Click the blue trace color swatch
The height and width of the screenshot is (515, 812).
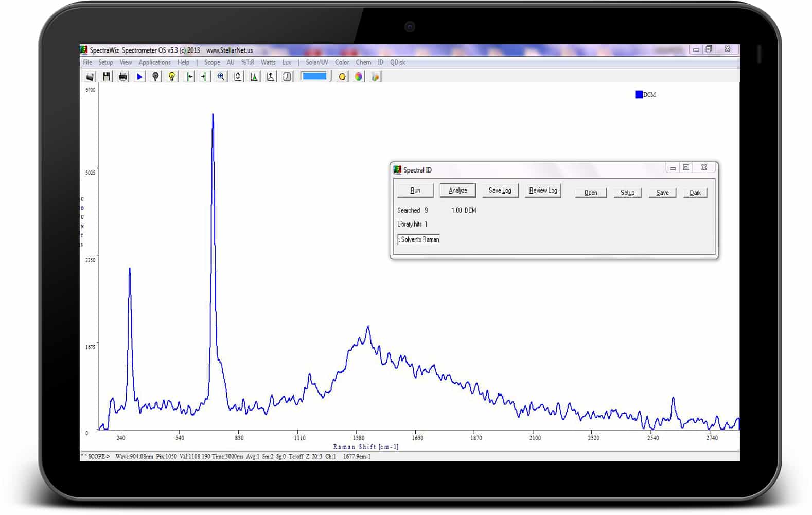[314, 76]
